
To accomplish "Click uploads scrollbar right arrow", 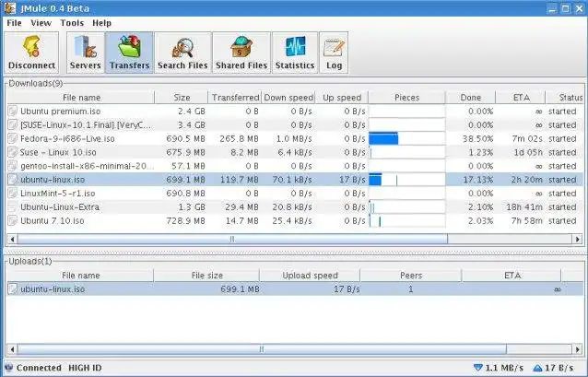I will [577, 349].
